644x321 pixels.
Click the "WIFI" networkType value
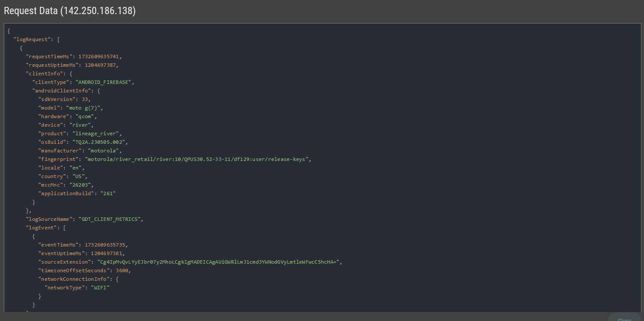click(100, 288)
